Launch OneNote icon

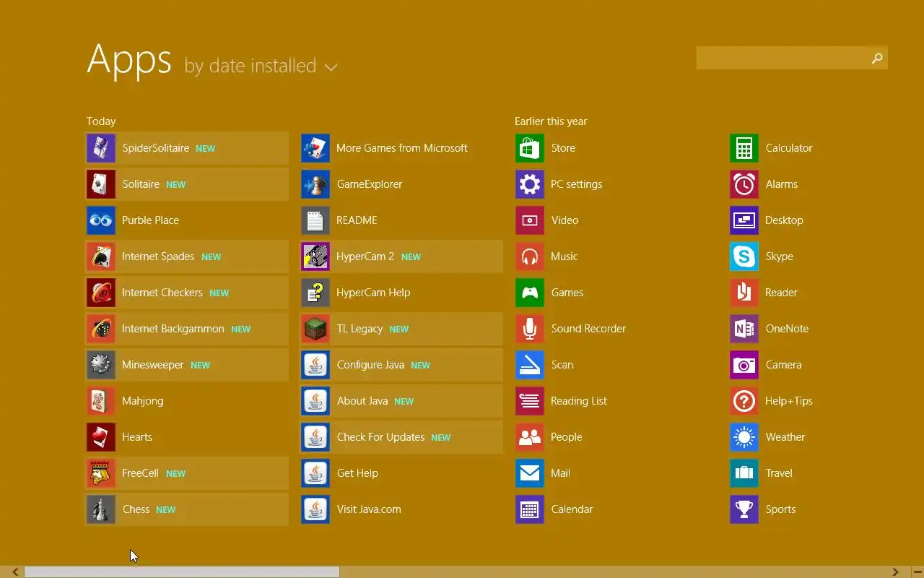744,329
